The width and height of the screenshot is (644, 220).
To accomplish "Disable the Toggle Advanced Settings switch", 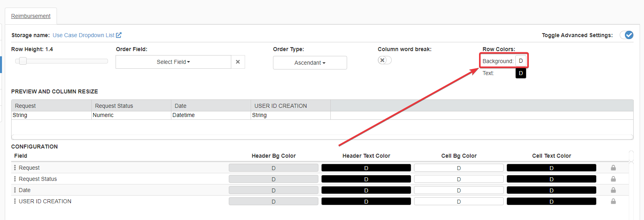I will [626, 35].
